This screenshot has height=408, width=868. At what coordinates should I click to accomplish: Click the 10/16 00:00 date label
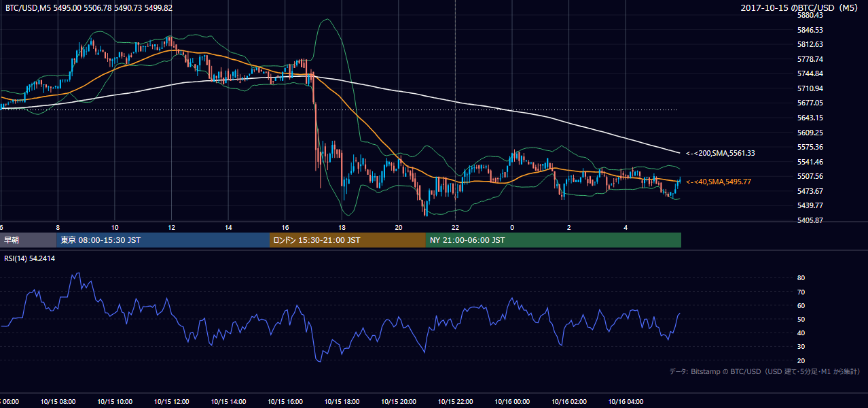tap(512, 401)
